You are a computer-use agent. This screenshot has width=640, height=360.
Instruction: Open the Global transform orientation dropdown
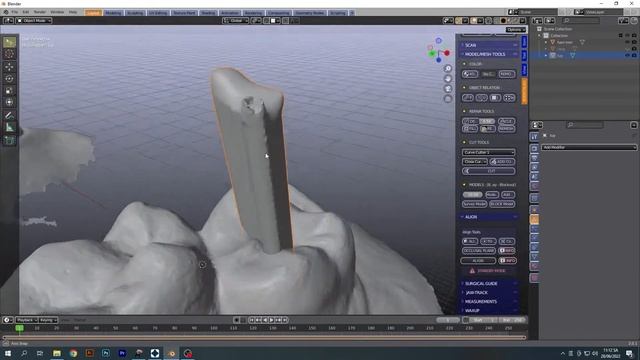click(236, 20)
